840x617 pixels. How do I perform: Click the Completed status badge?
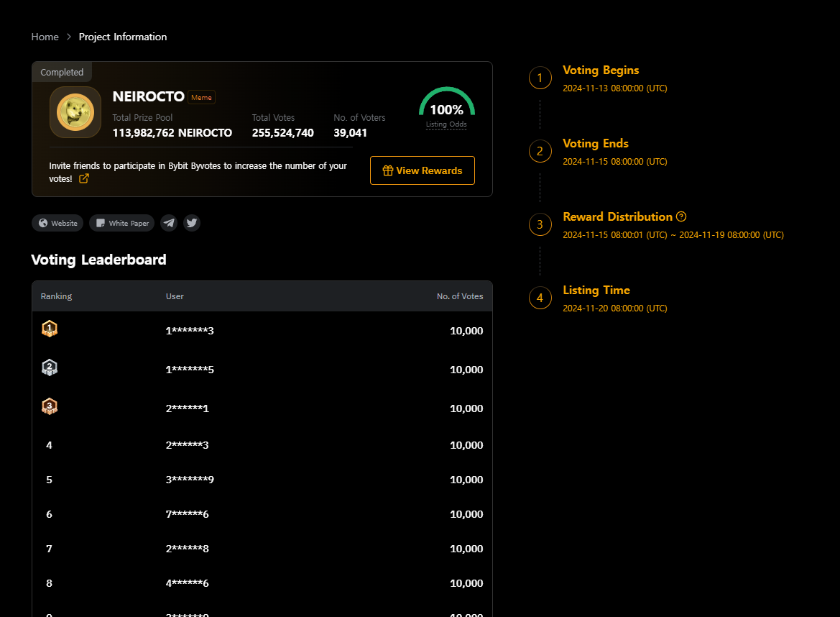[x=62, y=72]
